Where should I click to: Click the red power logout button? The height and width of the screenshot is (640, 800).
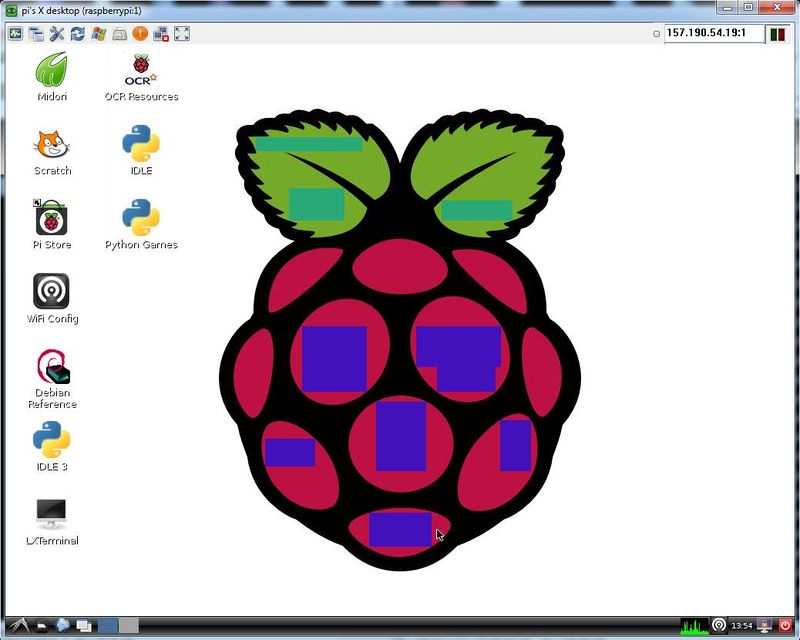point(785,625)
